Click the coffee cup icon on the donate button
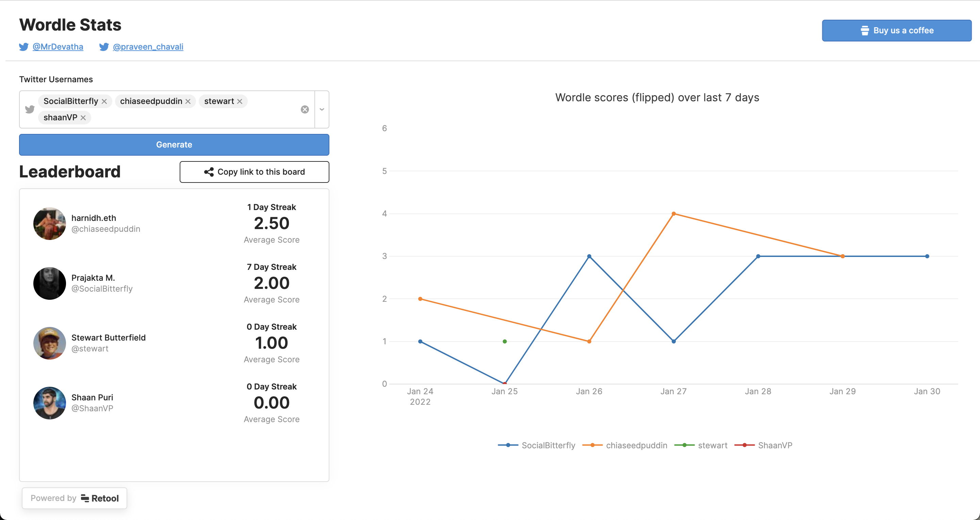 click(864, 30)
